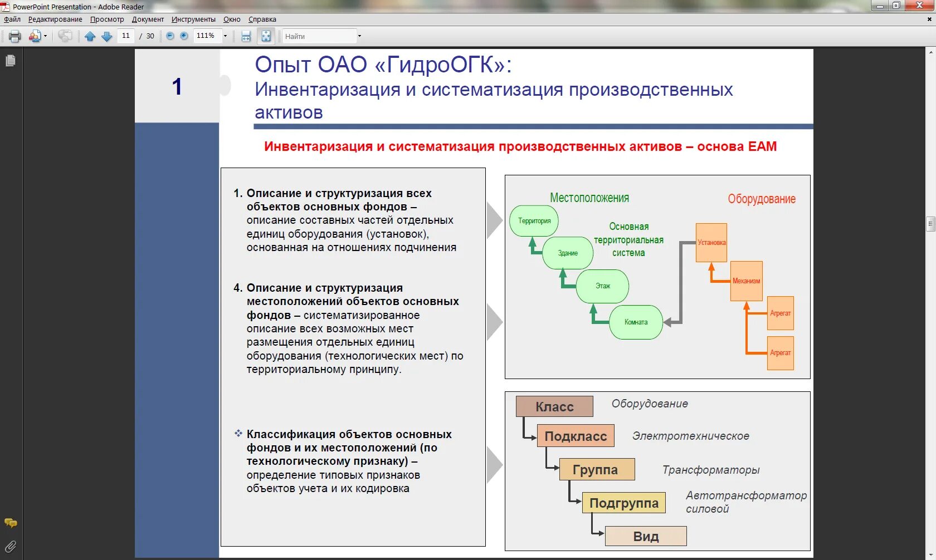The image size is (936, 560).
Task: Click the slide title 'Опыт ОАО «ГидроОГК»:'
Action: tap(383, 65)
